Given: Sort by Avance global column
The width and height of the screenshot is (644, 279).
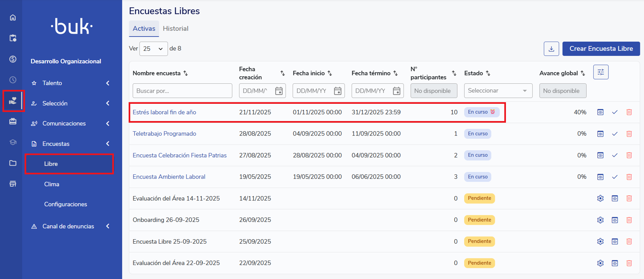Looking at the screenshot, I should tap(583, 73).
